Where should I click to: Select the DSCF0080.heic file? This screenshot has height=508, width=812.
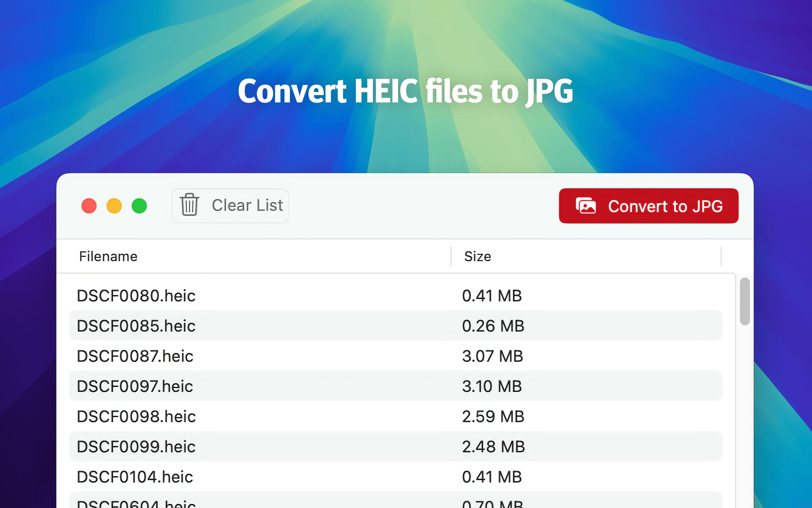[x=396, y=296]
